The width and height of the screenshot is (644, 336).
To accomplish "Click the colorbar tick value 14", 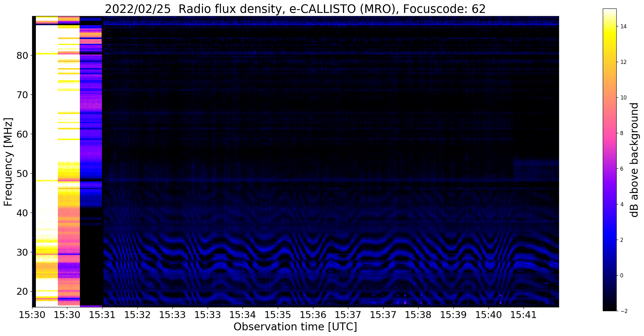I will pyautogui.click(x=623, y=26).
